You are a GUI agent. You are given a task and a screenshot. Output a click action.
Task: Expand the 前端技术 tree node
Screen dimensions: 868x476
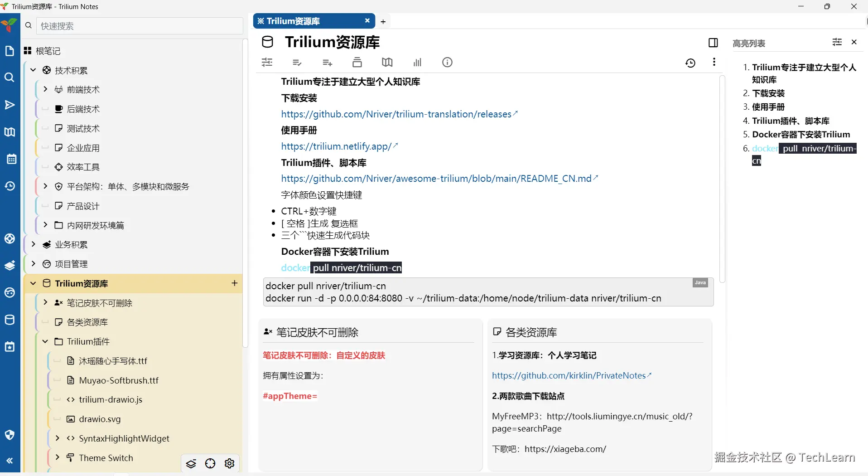point(45,89)
